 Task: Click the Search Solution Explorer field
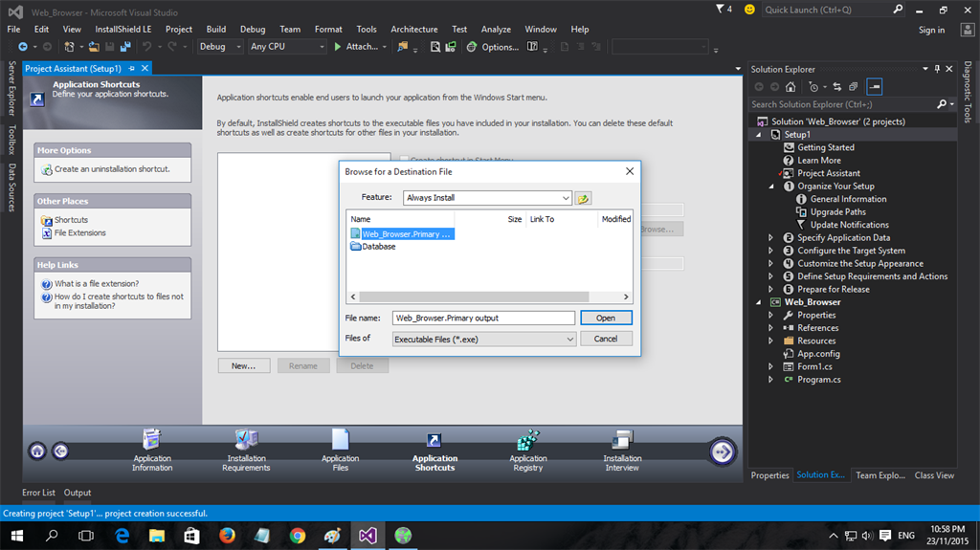(841, 104)
